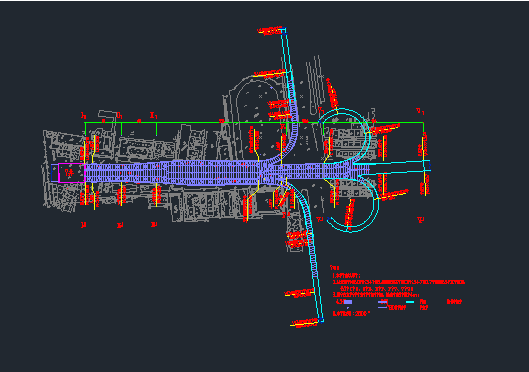
Task: Click the cyan legend line swatch
Action: tap(410, 302)
